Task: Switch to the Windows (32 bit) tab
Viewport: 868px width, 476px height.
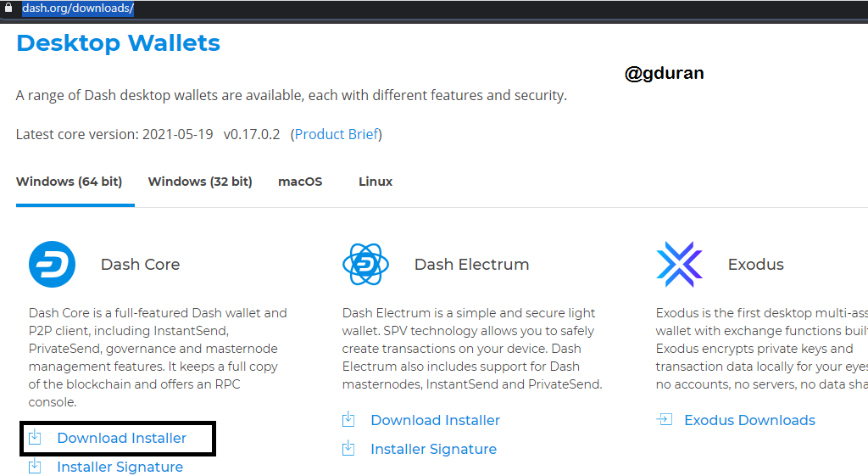Action: click(200, 182)
